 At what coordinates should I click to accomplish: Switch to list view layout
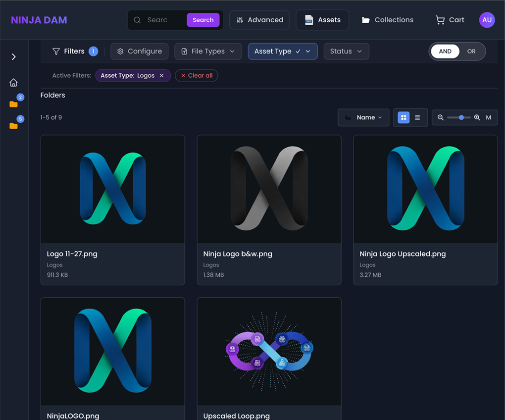(417, 117)
